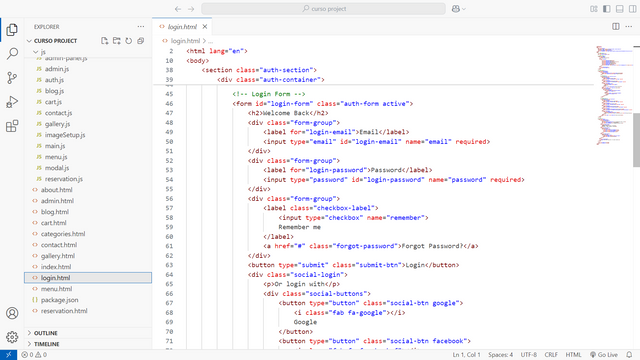Change line endings via CRLF
The image size is (640, 360).
551,355
